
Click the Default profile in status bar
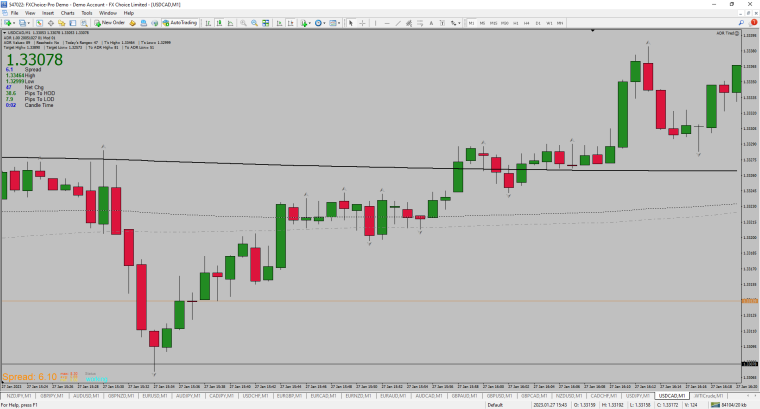(495, 405)
